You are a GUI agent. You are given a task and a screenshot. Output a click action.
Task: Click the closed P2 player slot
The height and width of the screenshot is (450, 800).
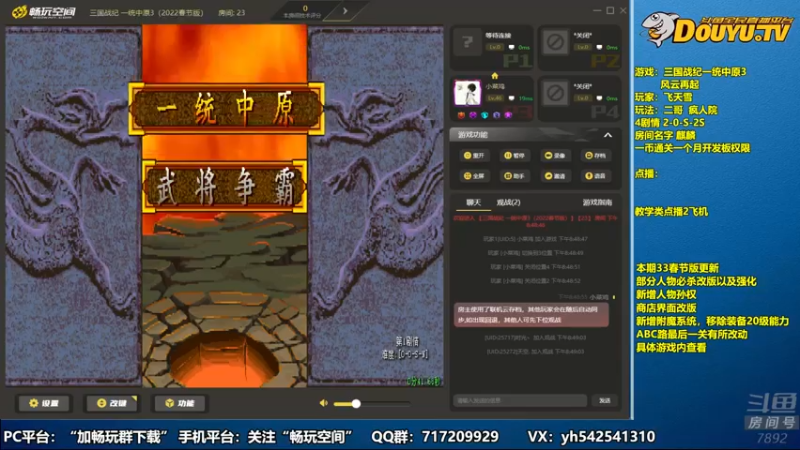pos(580,48)
